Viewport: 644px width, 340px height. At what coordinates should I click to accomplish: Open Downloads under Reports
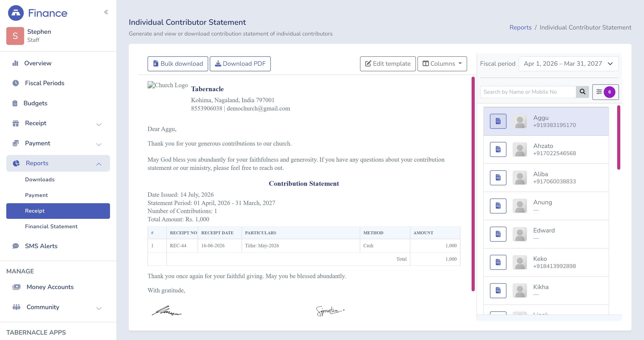tap(40, 180)
